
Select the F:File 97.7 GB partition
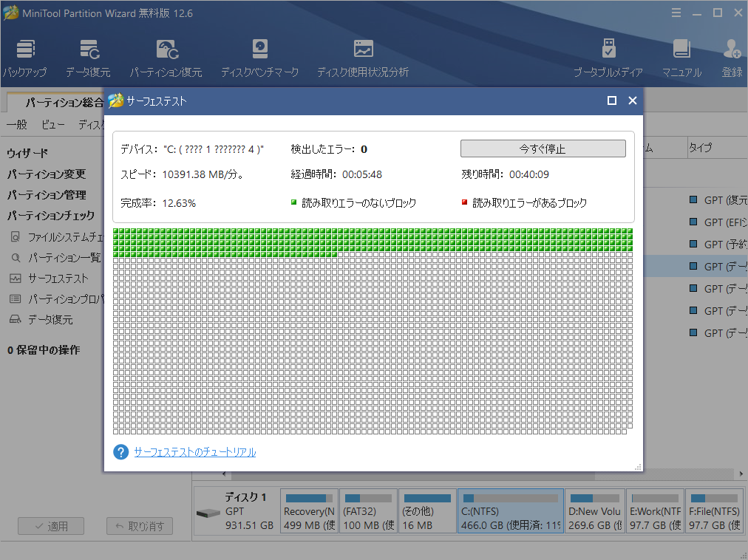click(714, 511)
